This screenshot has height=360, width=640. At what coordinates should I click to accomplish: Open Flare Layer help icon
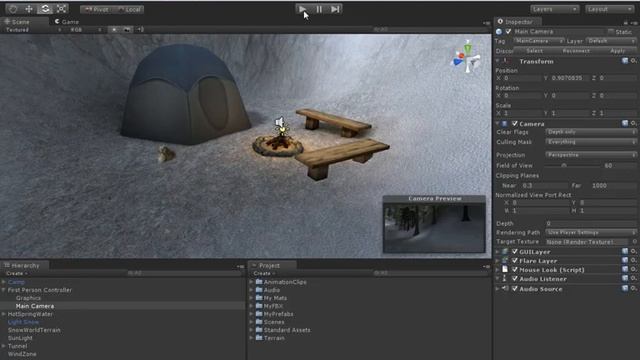tap(625, 260)
